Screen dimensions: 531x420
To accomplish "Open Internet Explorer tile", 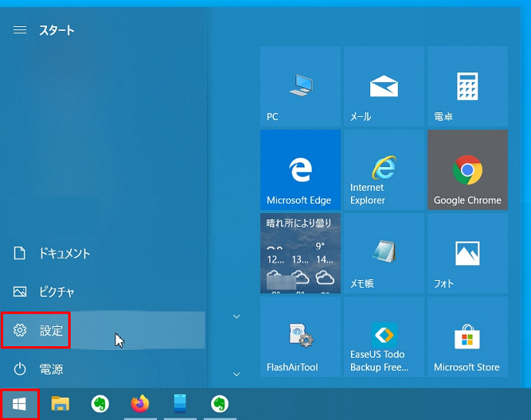I will click(384, 170).
